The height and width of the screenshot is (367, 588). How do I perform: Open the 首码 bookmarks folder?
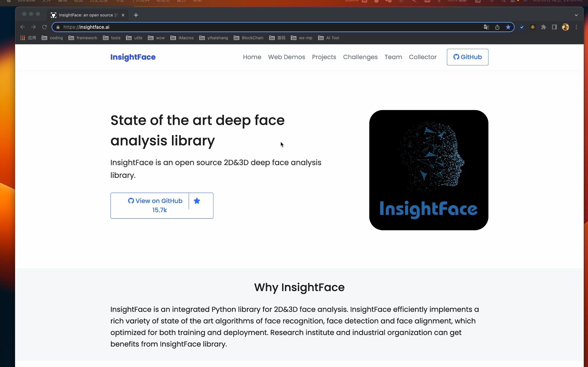[x=277, y=38]
